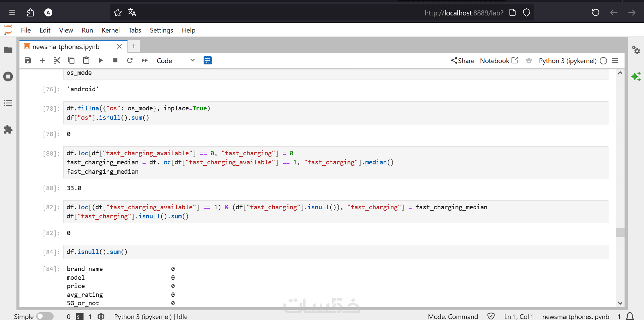The height and width of the screenshot is (320, 644).
Task: Toggle the render side-by-side toolbar button
Action: [208, 60]
